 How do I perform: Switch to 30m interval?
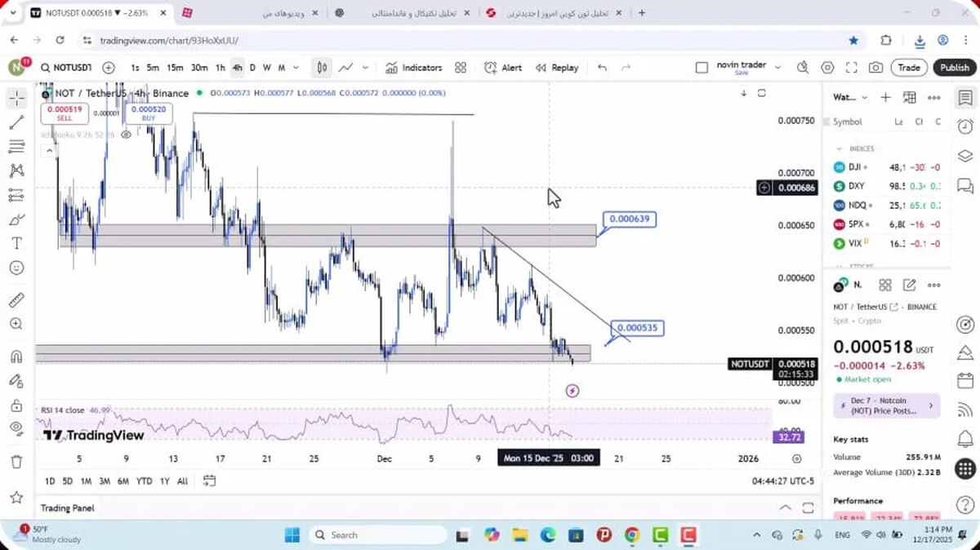[199, 68]
